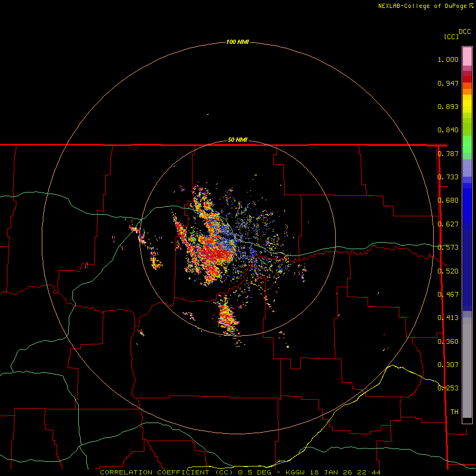This screenshot has width=476, height=476.
Task: Click the 0.253 legend value
Action: pyautogui.click(x=448, y=388)
